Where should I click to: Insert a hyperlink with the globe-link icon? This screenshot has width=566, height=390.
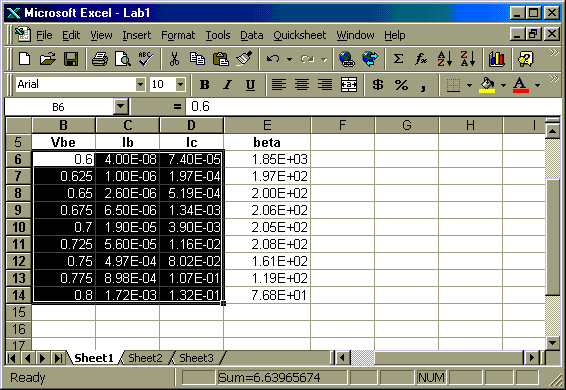pyautogui.click(x=347, y=59)
